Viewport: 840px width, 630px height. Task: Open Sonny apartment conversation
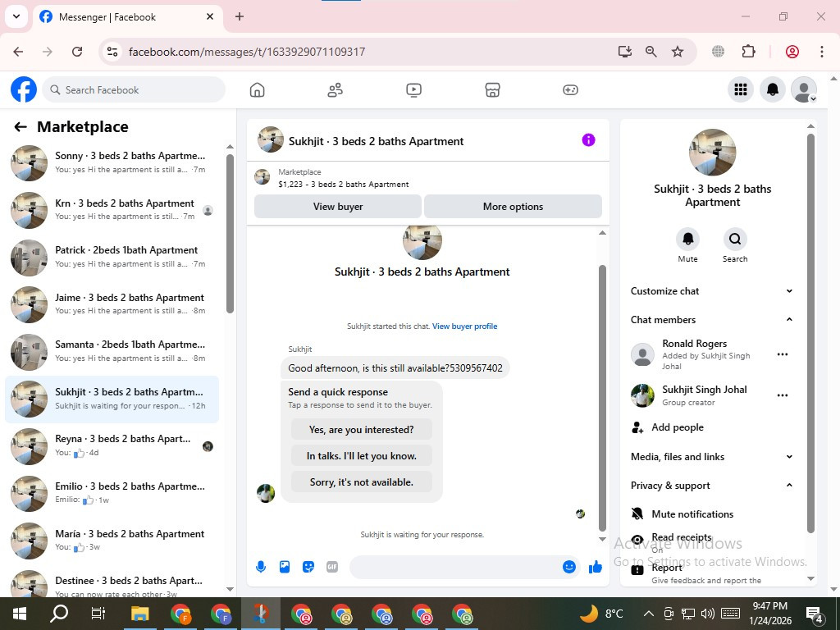(112, 163)
